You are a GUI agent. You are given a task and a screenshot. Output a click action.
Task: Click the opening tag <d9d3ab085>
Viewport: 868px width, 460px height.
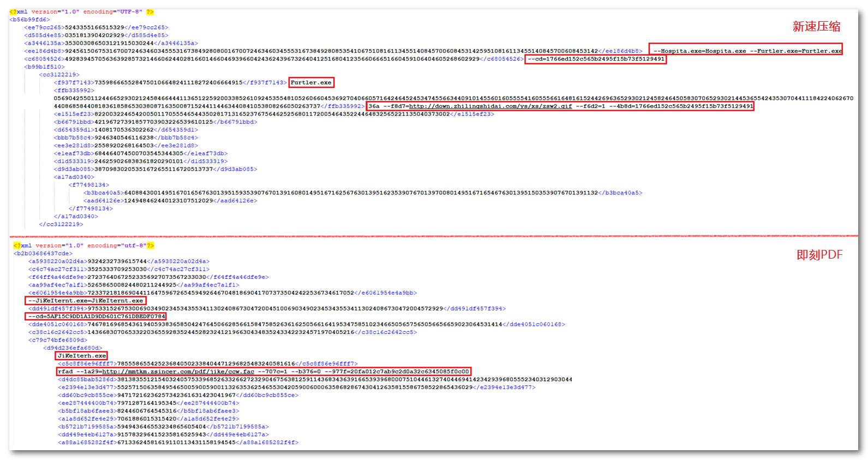click(x=74, y=169)
